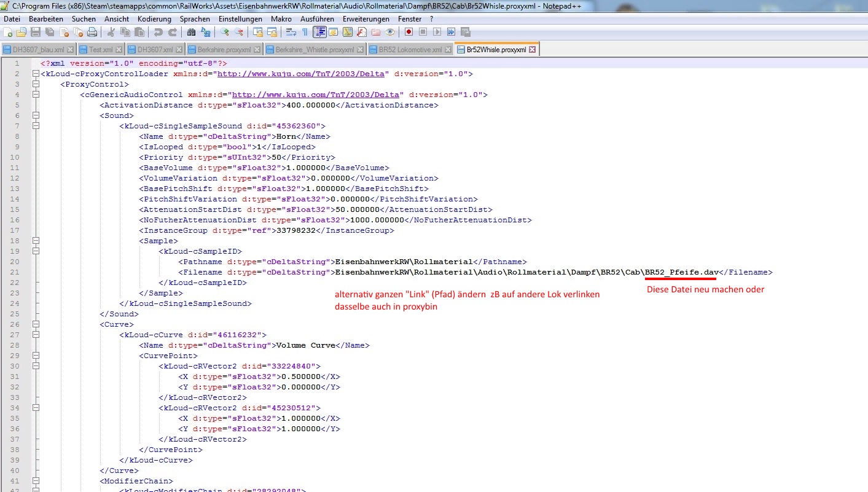Click the Open folder toolbar icon
Screen dimensions: 868x492
tap(22, 32)
